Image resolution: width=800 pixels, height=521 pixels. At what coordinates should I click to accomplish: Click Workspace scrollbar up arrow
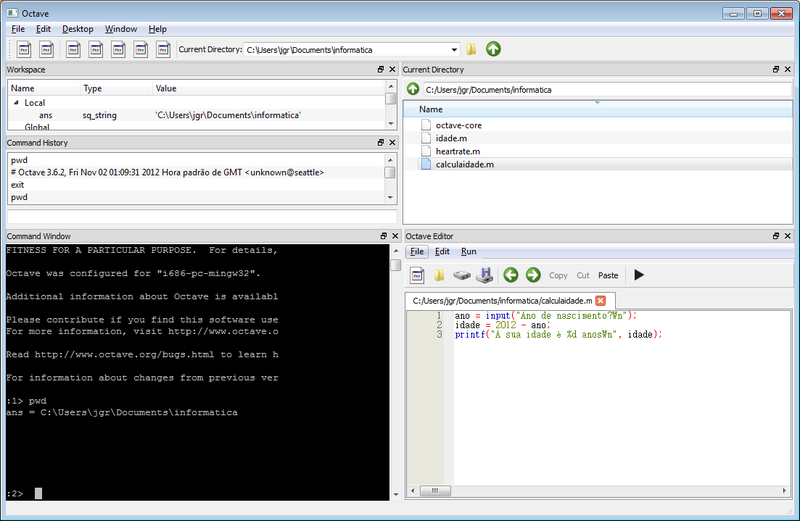391,86
